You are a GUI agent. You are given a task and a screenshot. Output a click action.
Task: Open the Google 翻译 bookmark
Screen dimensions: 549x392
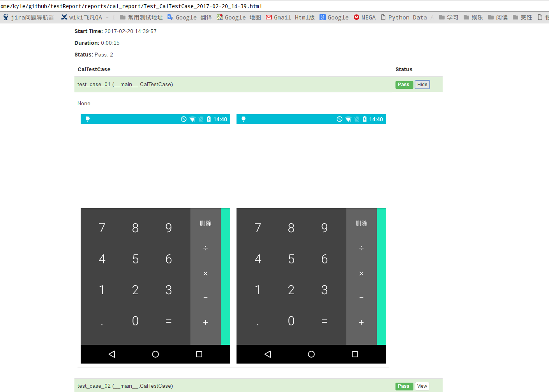pos(189,17)
